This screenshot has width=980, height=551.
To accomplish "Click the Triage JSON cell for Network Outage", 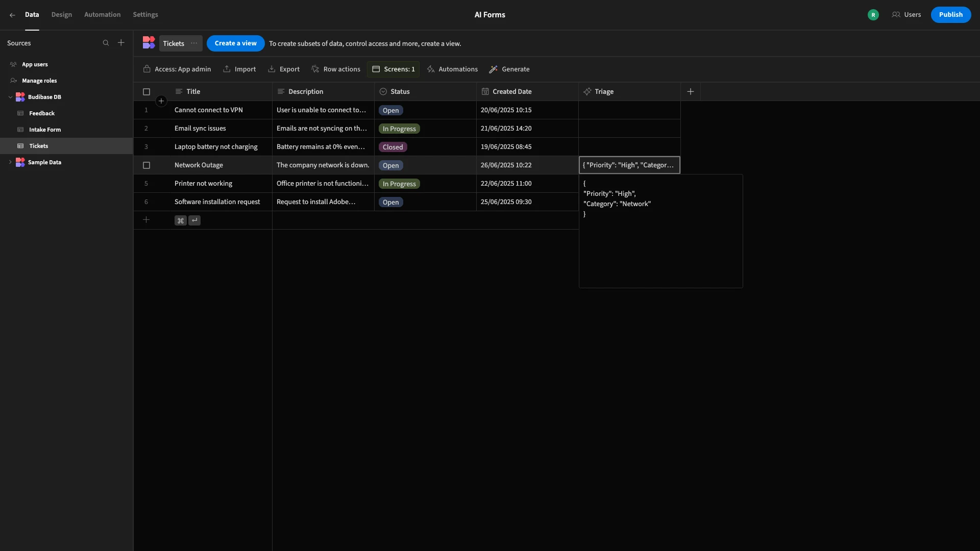I will pos(629,165).
